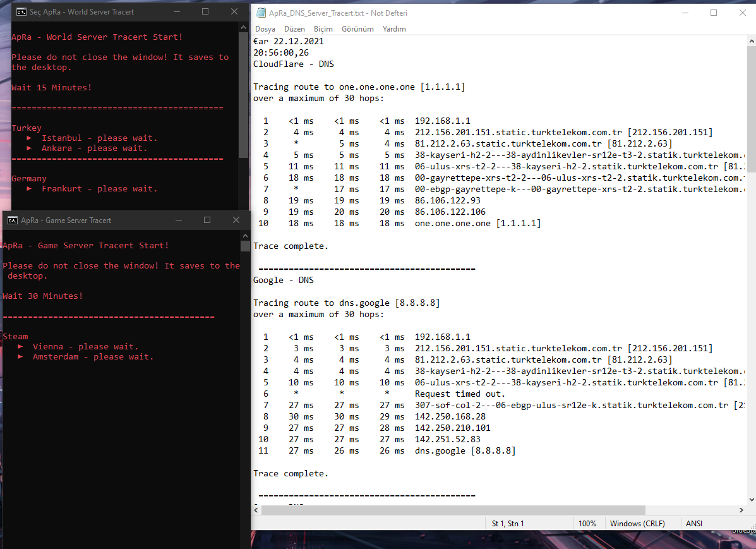Click the Notepad horizontal scrollbar right arrow
Image resolution: width=756 pixels, height=549 pixels.
(741, 510)
